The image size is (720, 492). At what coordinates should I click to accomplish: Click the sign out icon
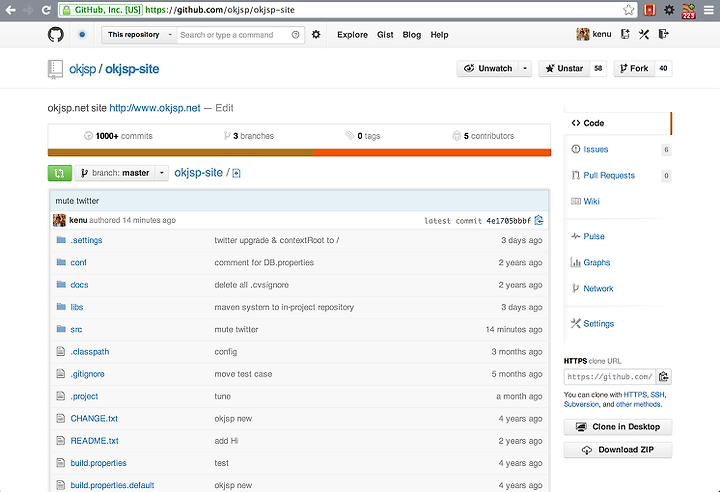663,34
